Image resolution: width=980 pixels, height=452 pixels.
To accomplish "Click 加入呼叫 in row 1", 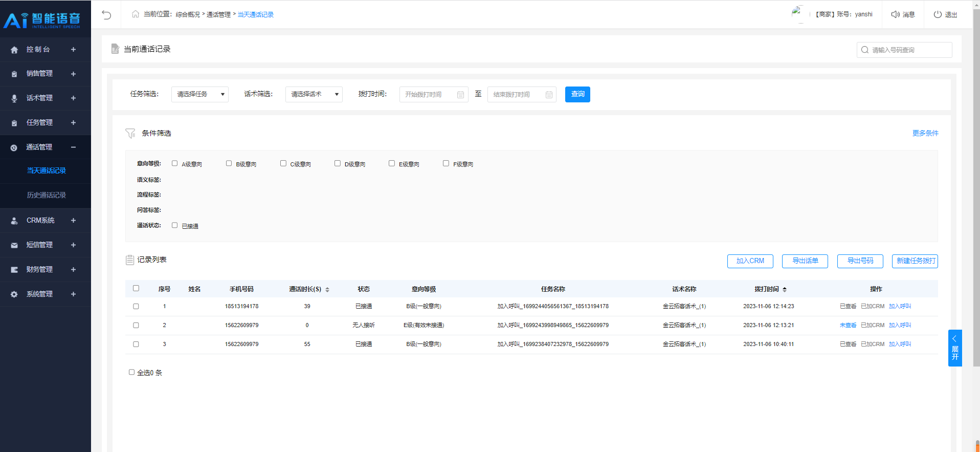I will pyautogui.click(x=900, y=307).
